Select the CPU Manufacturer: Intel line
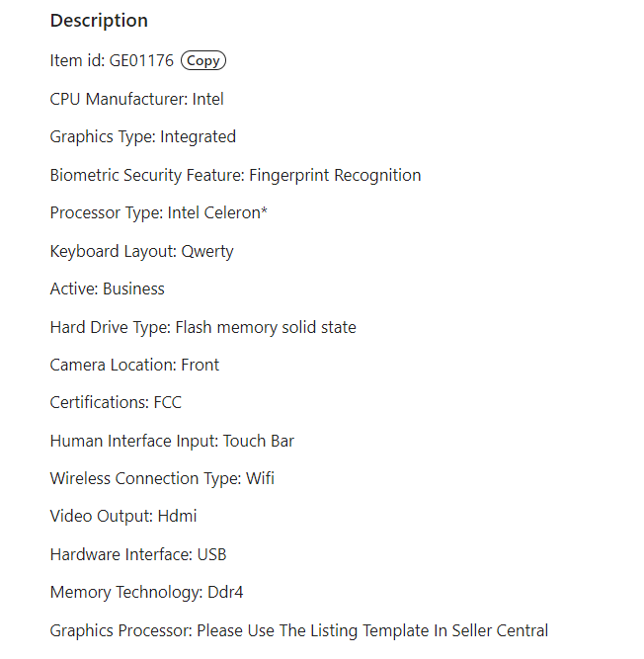The image size is (644, 659). point(136,99)
